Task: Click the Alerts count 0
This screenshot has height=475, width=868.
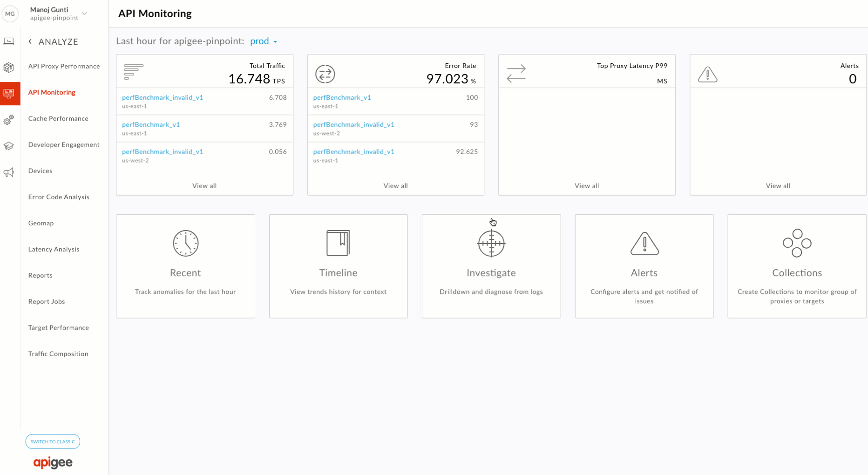Action: coord(853,79)
